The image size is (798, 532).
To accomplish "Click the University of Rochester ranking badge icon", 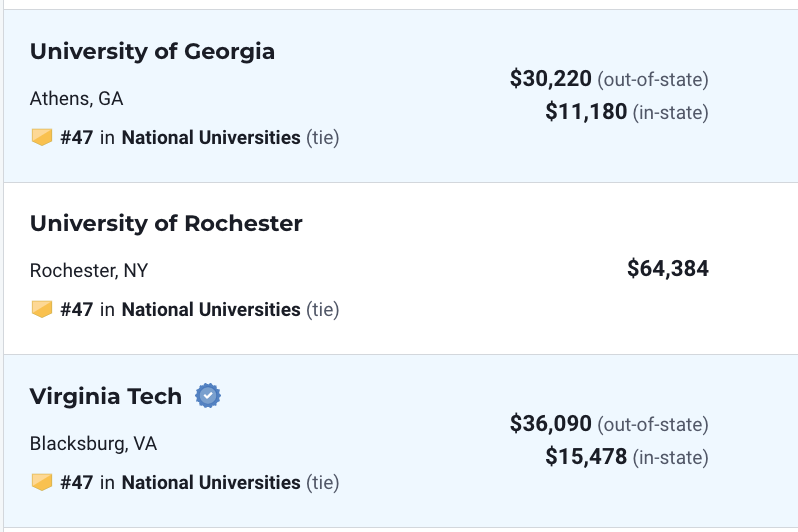I will point(42,309).
